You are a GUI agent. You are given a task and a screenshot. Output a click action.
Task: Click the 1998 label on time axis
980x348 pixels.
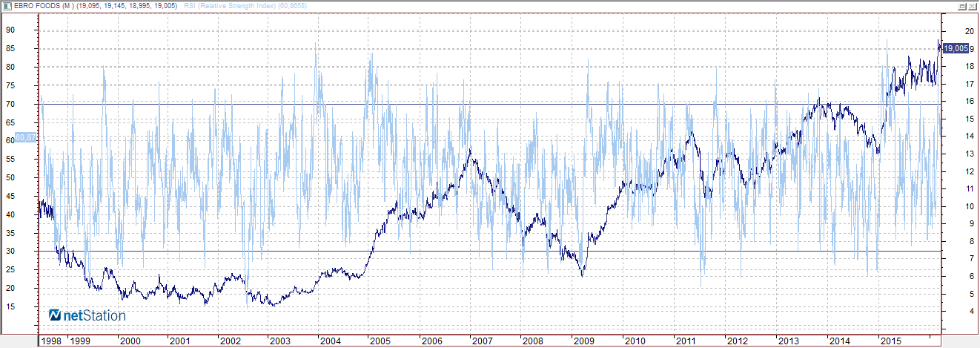point(52,341)
